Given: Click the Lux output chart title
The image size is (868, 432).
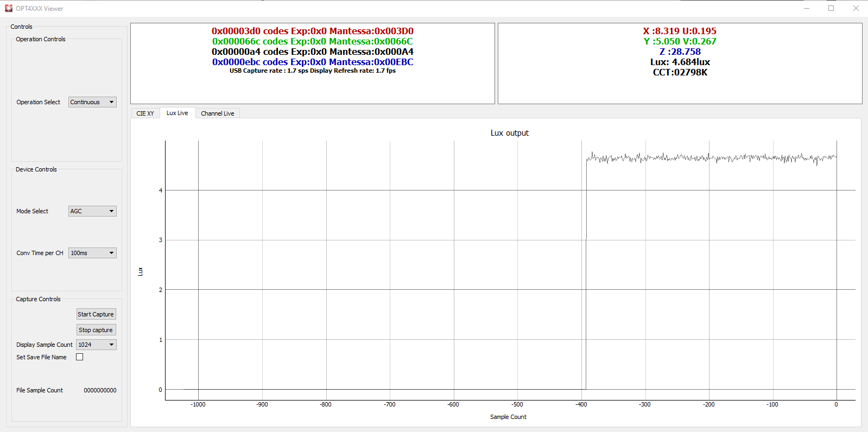Looking at the screenshot, I should coord(509,133).
